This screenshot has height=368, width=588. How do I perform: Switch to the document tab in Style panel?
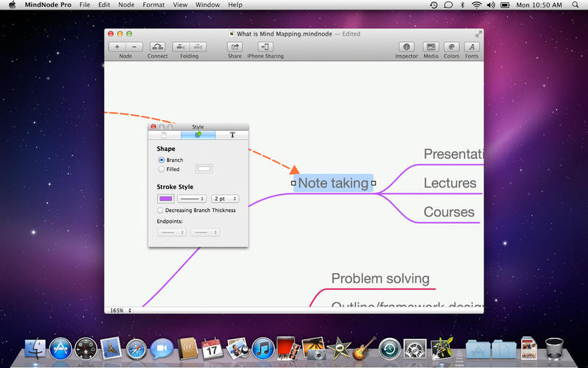(165, 135)
